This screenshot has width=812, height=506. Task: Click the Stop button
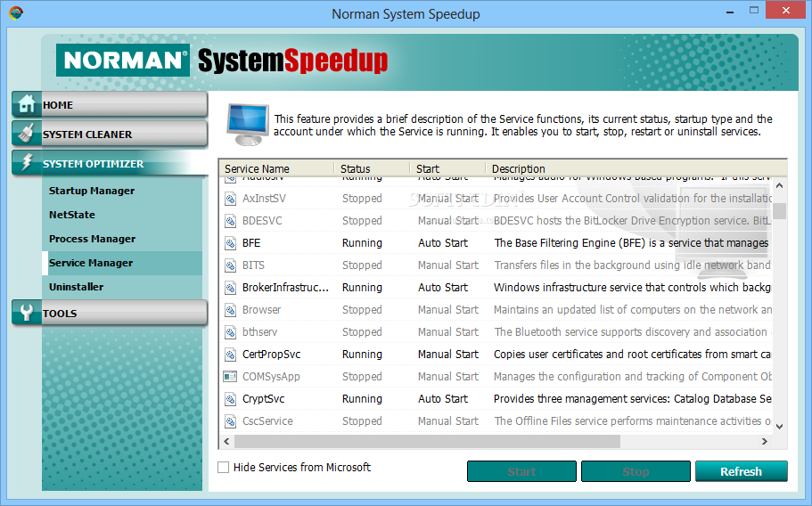636,471
